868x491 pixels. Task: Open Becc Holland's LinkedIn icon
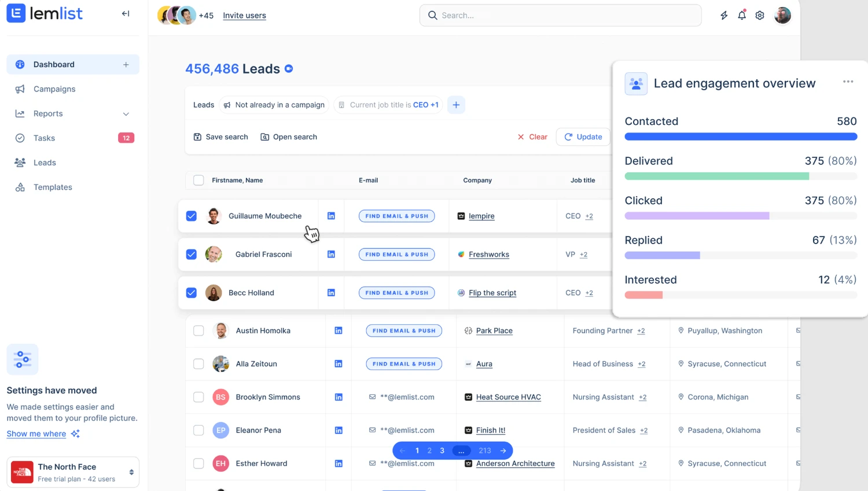(331, 293)
